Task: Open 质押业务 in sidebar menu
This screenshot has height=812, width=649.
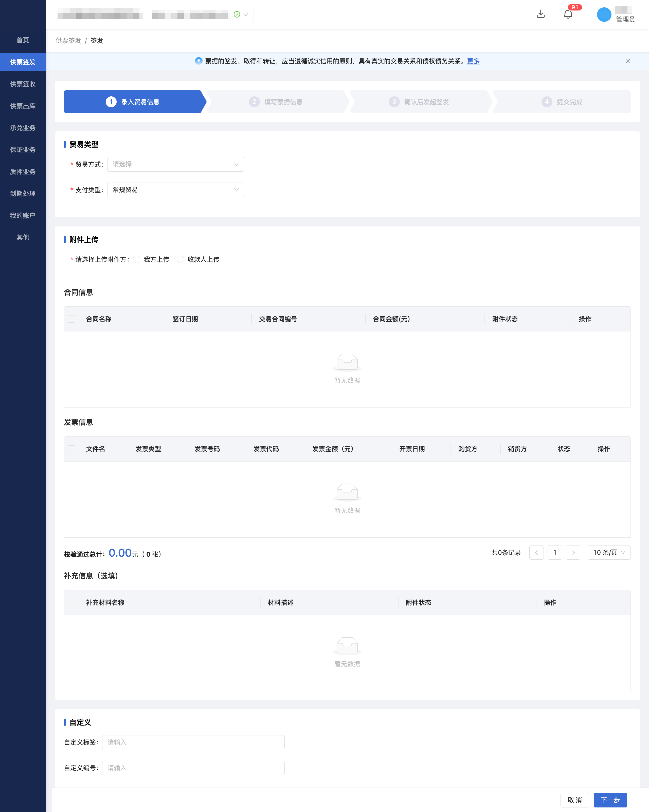Action: 23,172
